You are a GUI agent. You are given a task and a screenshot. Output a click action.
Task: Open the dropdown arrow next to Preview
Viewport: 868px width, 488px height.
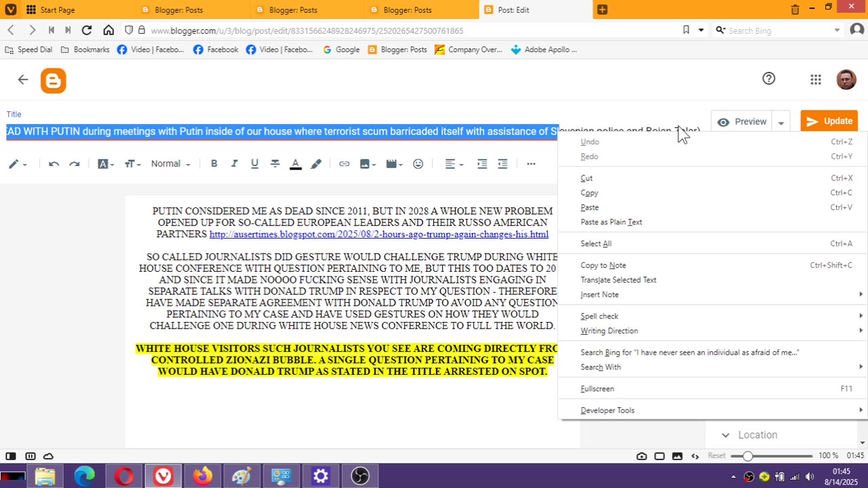(x=781, y=123)
